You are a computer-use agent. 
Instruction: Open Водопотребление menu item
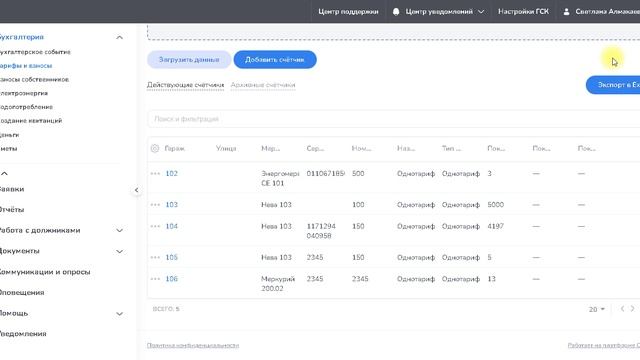[x=26, y=107]
